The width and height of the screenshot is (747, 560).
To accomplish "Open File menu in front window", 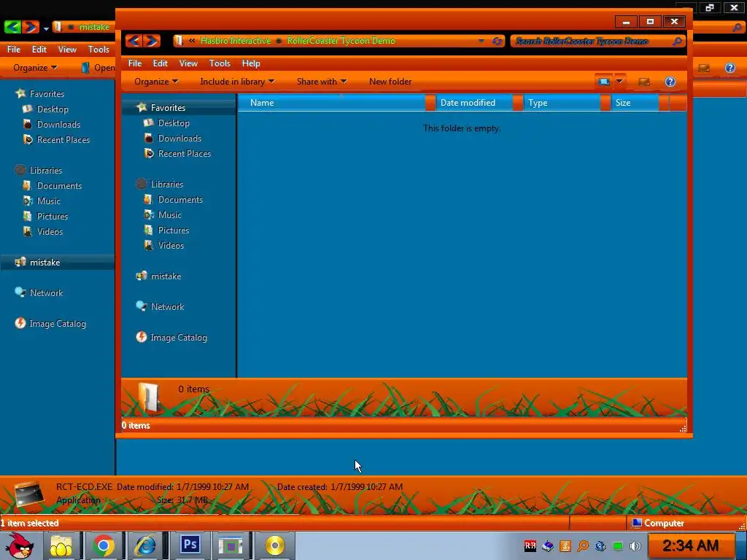I will click(135, 63).
